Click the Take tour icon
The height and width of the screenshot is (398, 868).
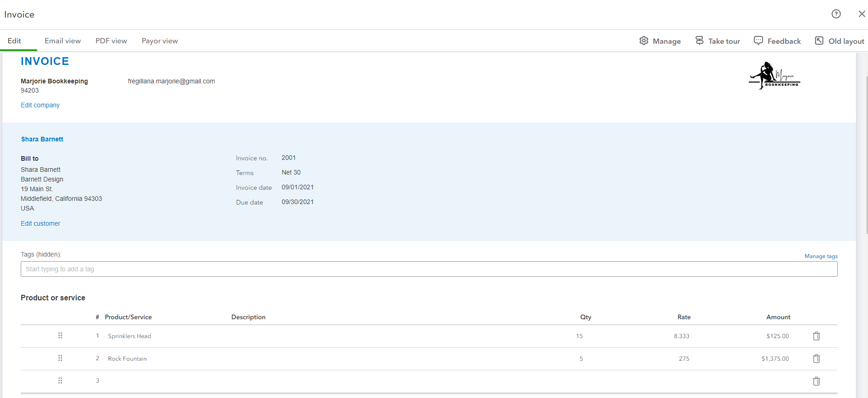(x=700, y=41)
